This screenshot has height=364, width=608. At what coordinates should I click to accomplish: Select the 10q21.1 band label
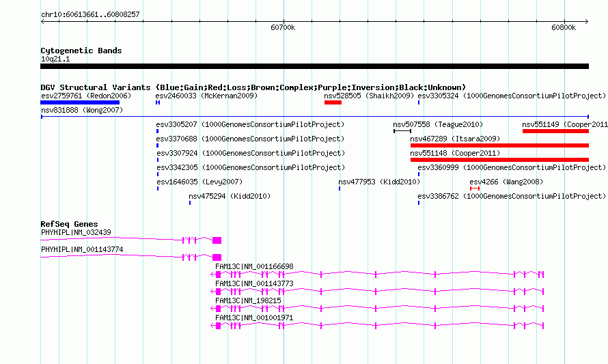[x=55, y=59]
